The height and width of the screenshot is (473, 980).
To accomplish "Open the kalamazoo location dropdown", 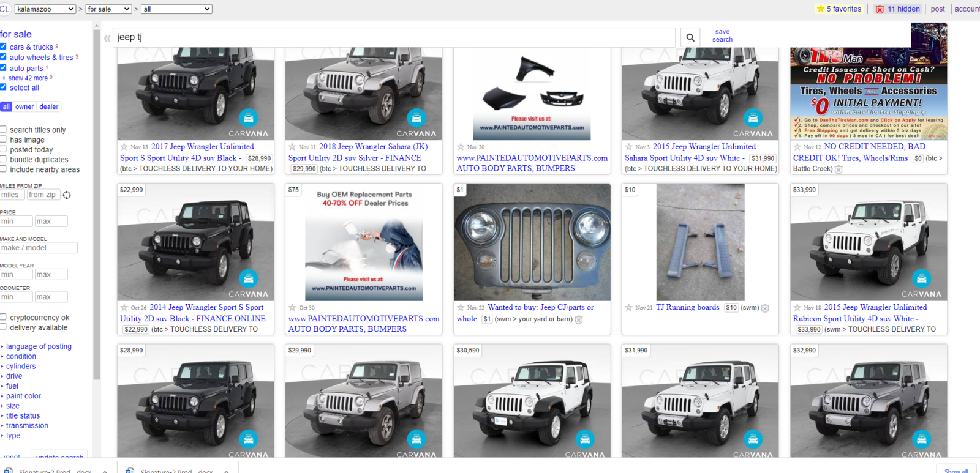I will 45,9.
